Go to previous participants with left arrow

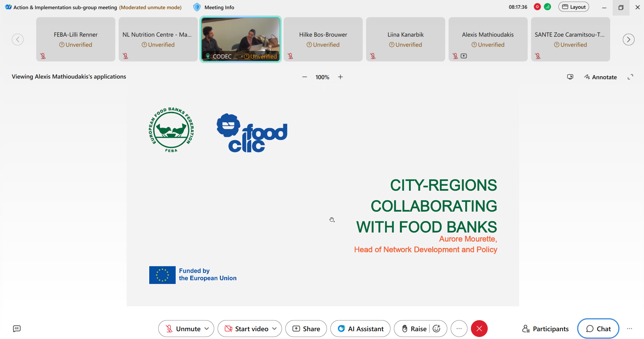[x=18, y=39]
